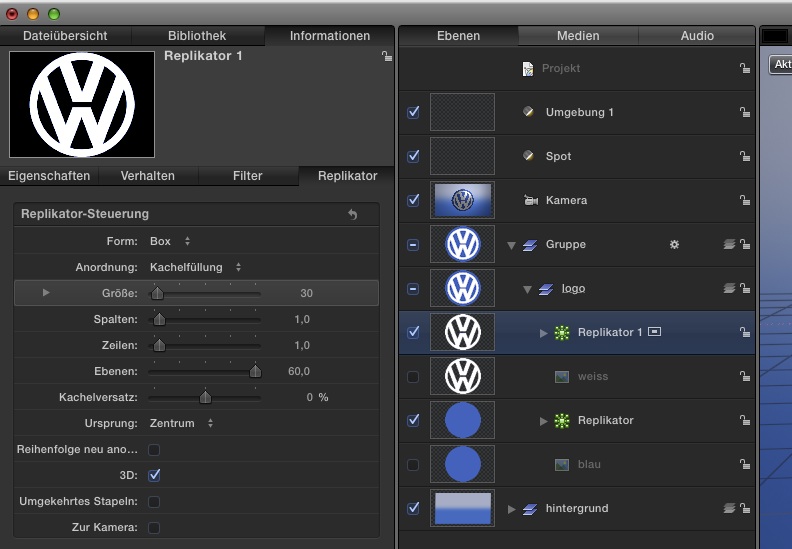Click the gear icon on Gruppe row
The height and width of the screenshot is (549, 792).
pos(674,244)
